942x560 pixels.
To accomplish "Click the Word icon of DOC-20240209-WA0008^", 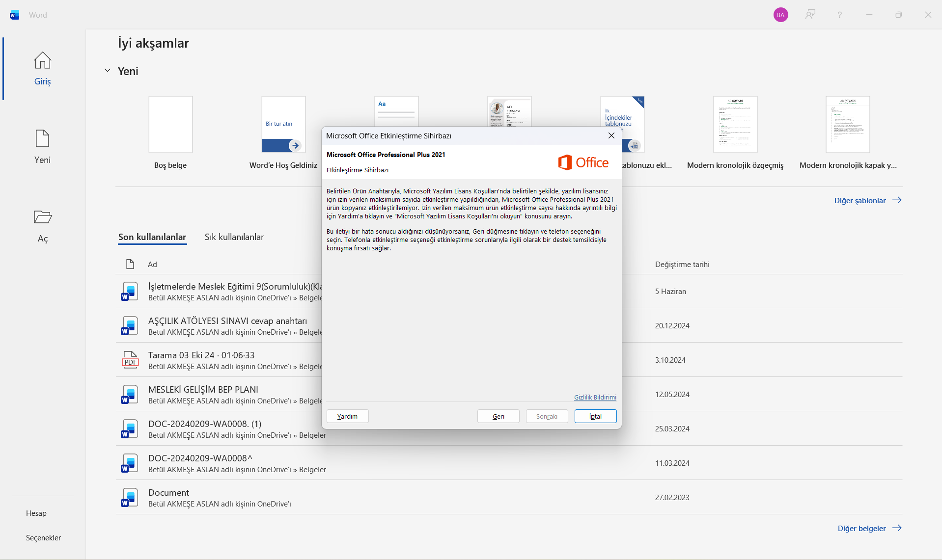I will coord(130,463).
